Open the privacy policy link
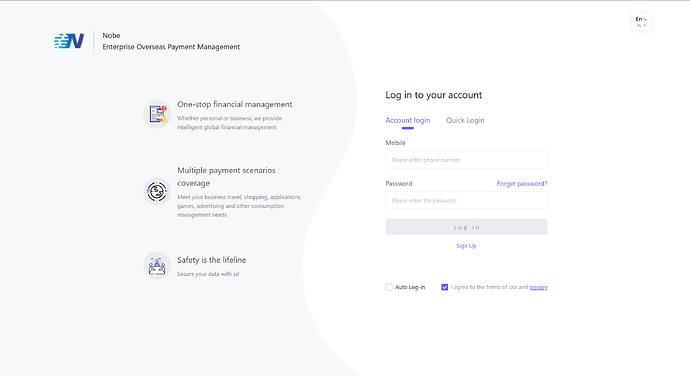690x376 pixels. [539, 287]
